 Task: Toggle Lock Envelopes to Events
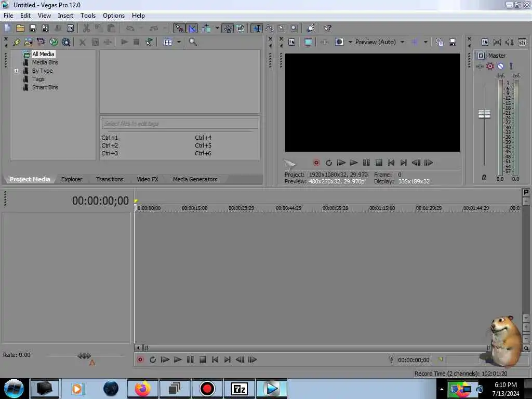point(228,28)
